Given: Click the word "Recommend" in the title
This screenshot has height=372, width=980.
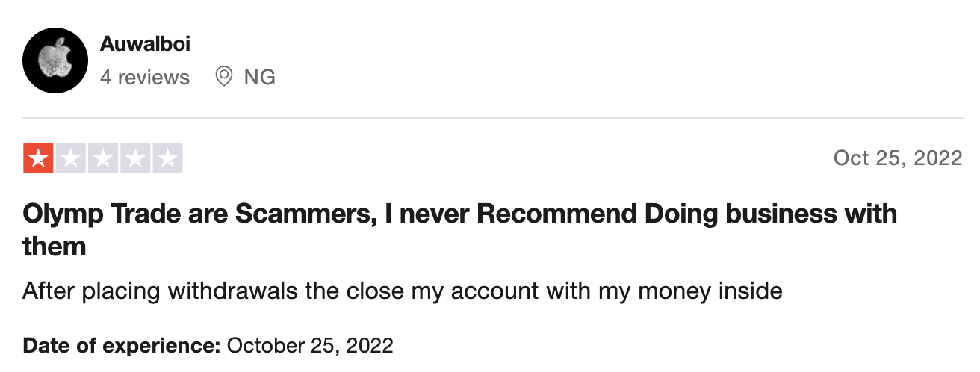Looking at the screenshot, I should 556,214.
